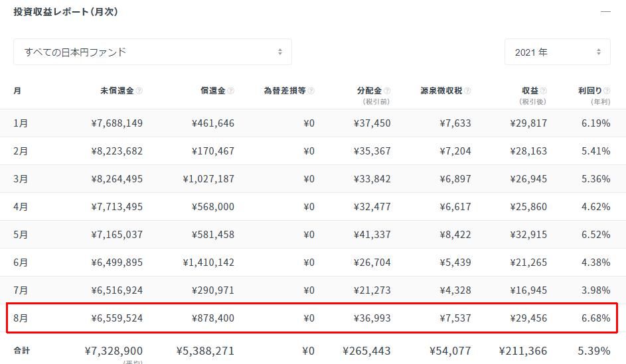Click the February redemption ¥170,467
Screen dimensions: 626x364
213,151
